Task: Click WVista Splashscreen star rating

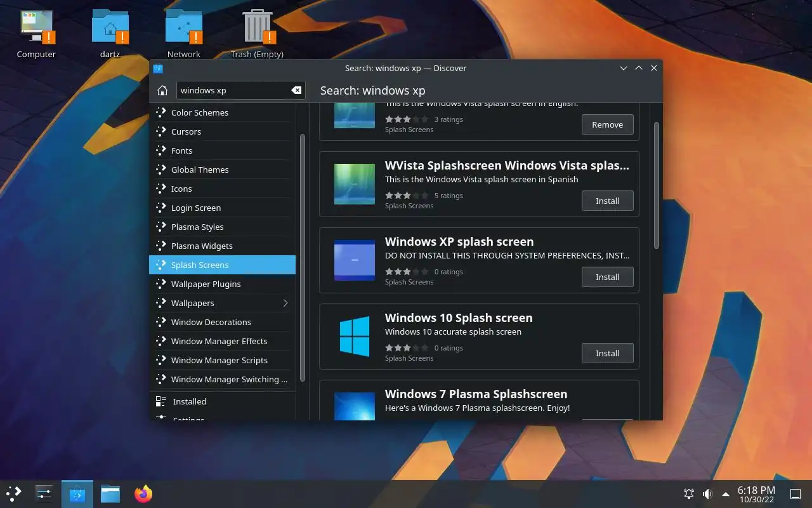Action: click(407, 196)
